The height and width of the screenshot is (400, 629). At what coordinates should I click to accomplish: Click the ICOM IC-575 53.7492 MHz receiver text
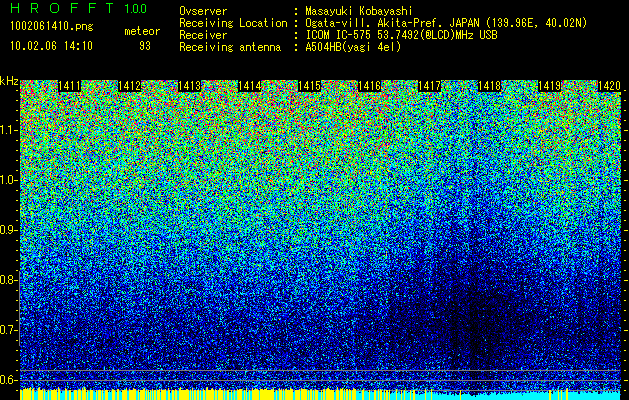[x=401, y=35]
